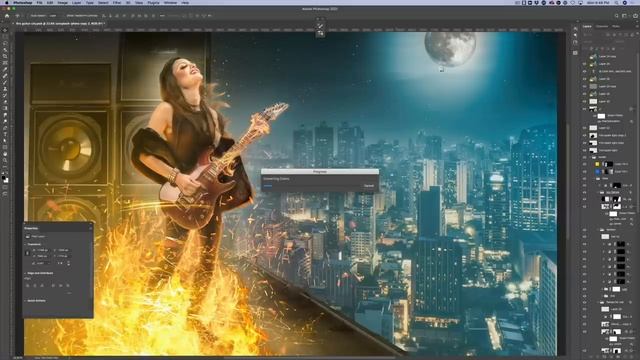Click link width and height icon

click(27, 253)
